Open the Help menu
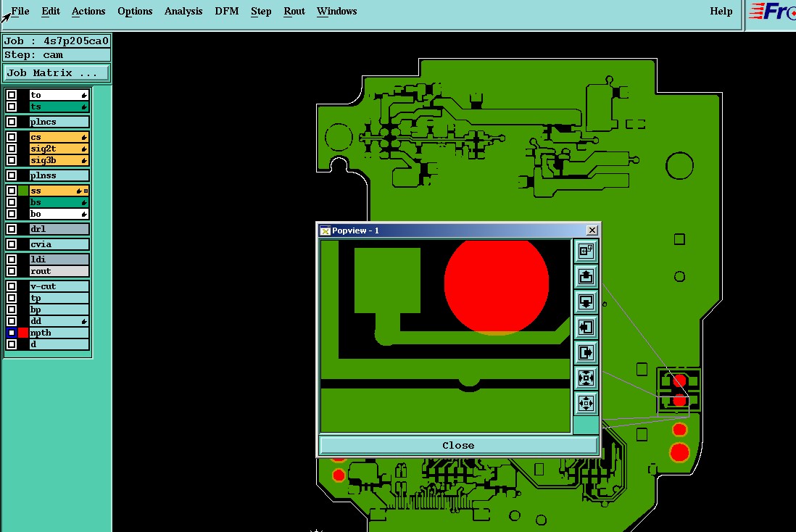796x532 pixels. [721, 11]
